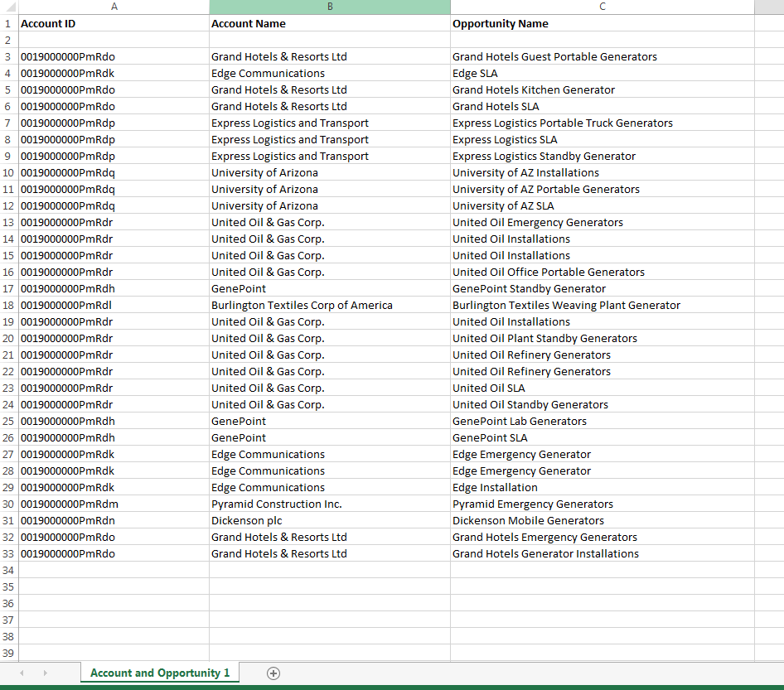
Task: Add a new sheet with plus icon
Action: (x=273, y=673)
